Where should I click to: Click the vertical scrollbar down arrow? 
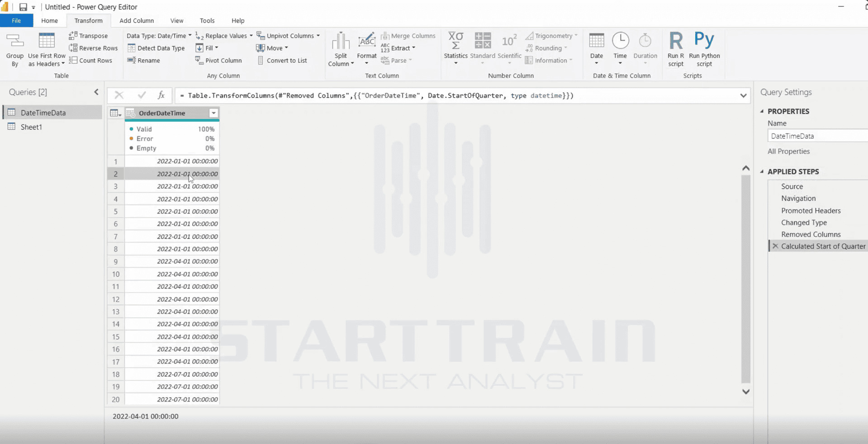[x=746, y=392]
